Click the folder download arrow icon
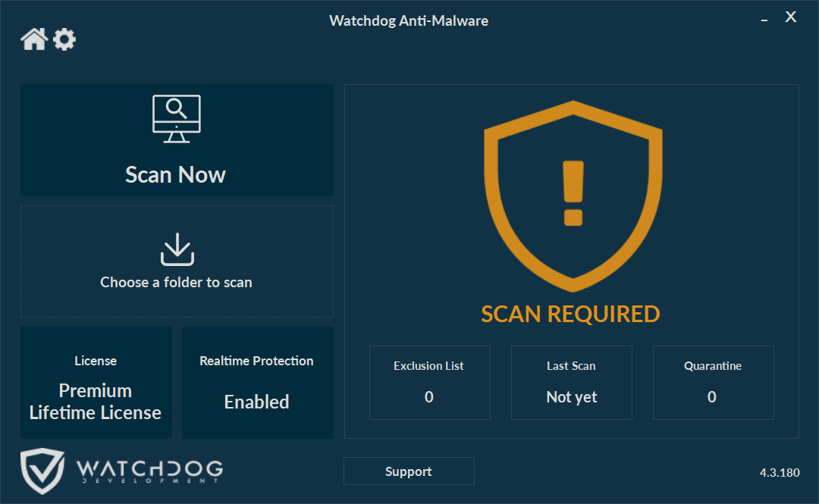This screenshot has width=819, height=504. pyautogui.click(x=177, y=249)
